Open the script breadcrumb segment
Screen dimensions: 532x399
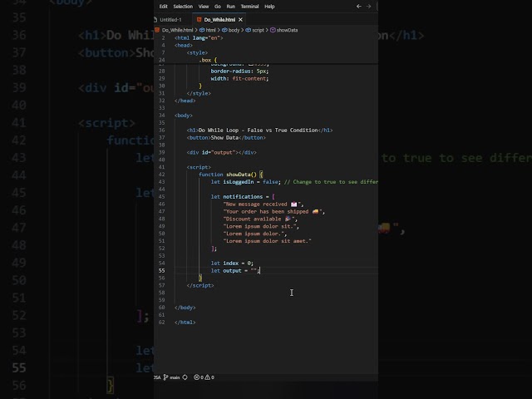(x=258, y=30)
